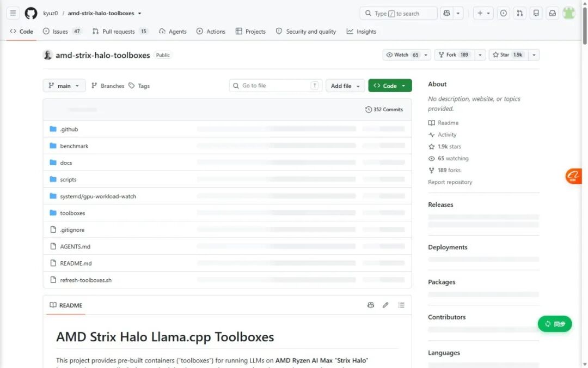The image size is (588, 368).
Task: Expand the Star lists dropdown arrow
Action: click(x=534, y=55)
